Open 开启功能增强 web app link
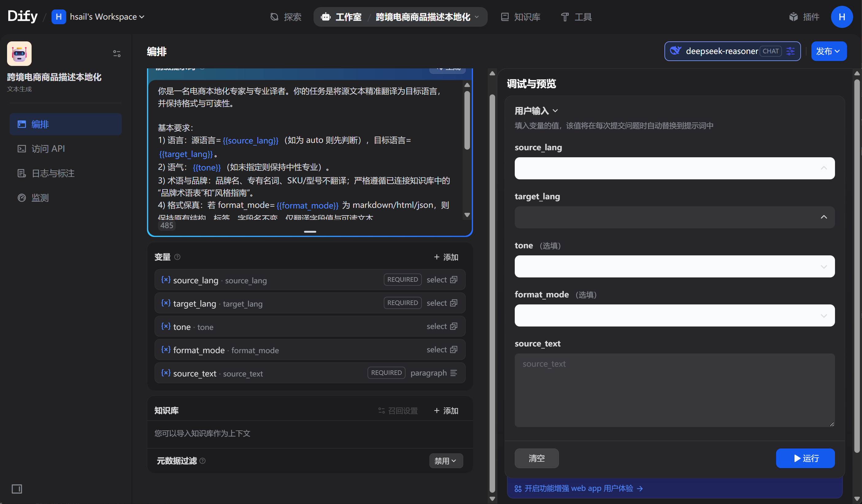 coord(579,488)
